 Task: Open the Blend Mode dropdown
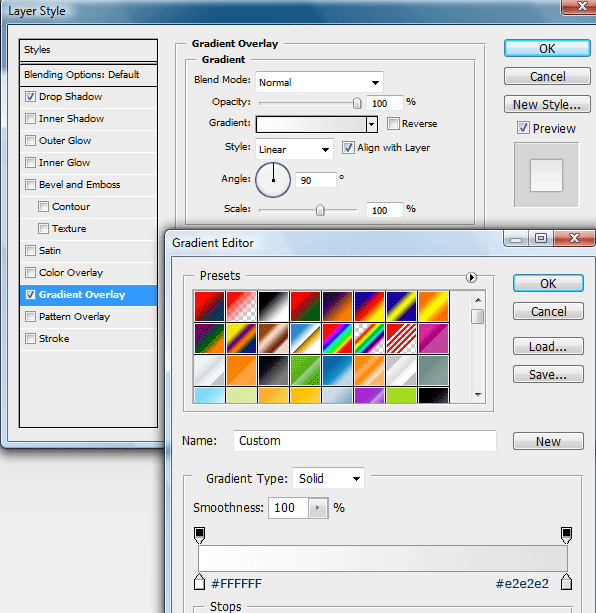click(319, 82)
